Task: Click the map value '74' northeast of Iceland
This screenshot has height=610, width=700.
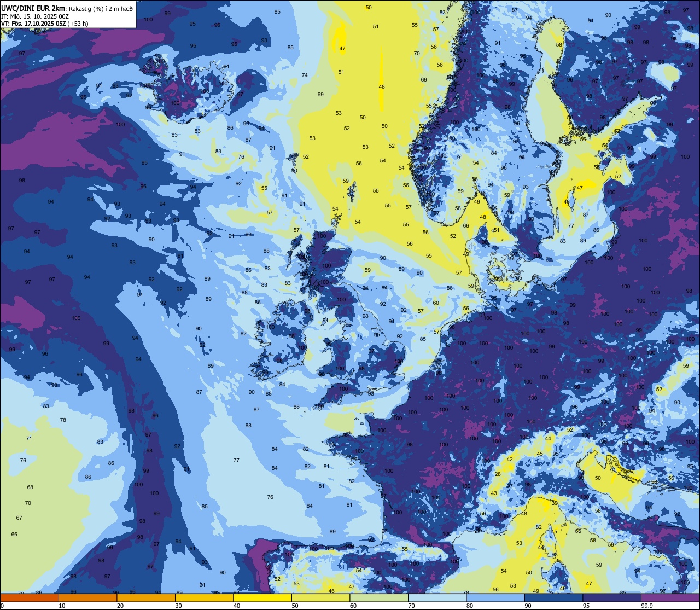Action: tap(305, 75)
